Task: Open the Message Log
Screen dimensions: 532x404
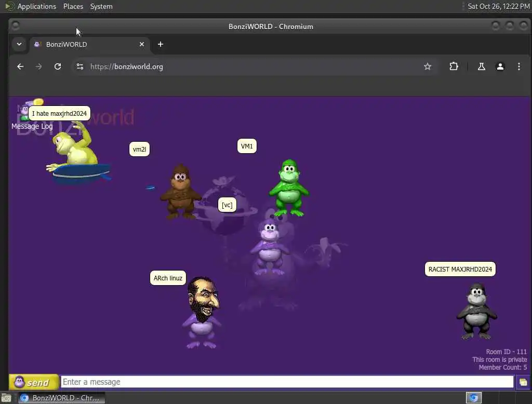Action: click(32, 126)
